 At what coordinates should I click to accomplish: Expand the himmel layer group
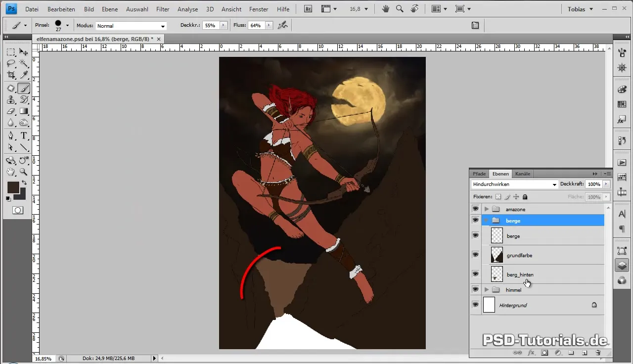point(487,289)
